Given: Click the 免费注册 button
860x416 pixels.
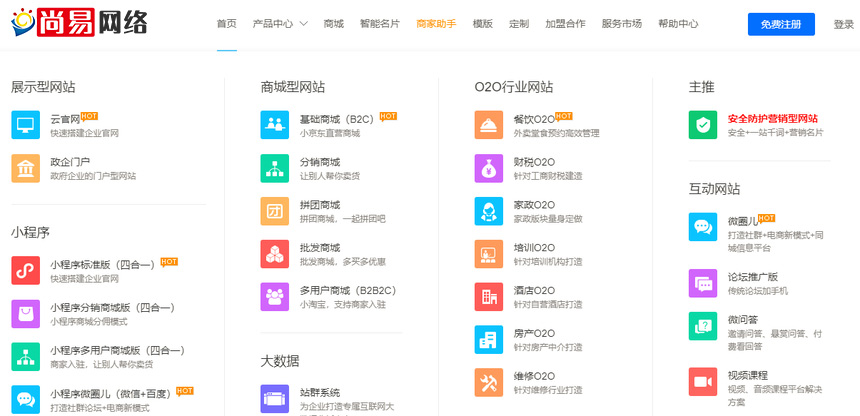Looking at the screenshot, I should click(x=781, y=24).
